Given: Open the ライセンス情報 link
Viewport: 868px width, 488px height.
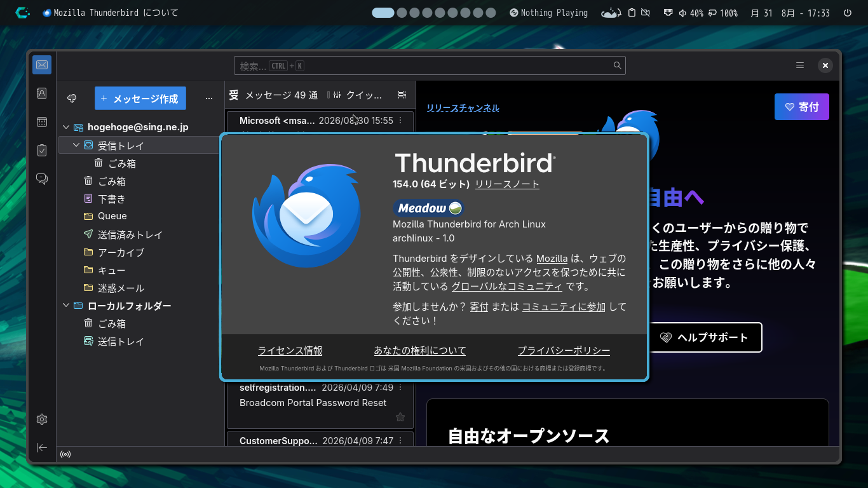Looking at the screenshot, I should tap(290, 351).
